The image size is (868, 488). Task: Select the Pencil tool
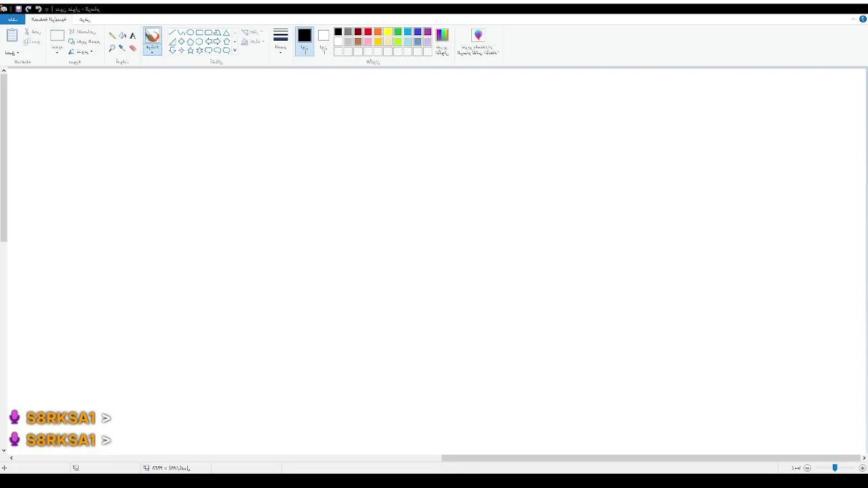point(113,35)
